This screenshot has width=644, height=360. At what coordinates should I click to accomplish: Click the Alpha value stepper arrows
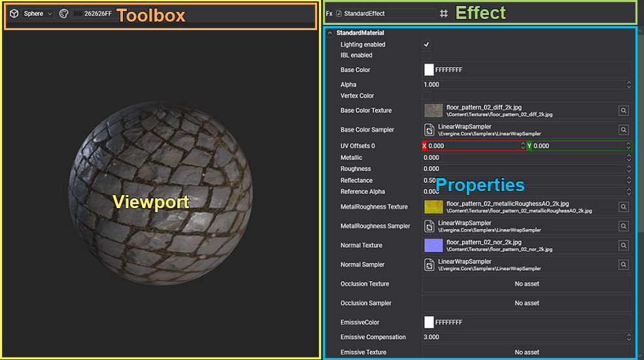[x=629, y=84]
